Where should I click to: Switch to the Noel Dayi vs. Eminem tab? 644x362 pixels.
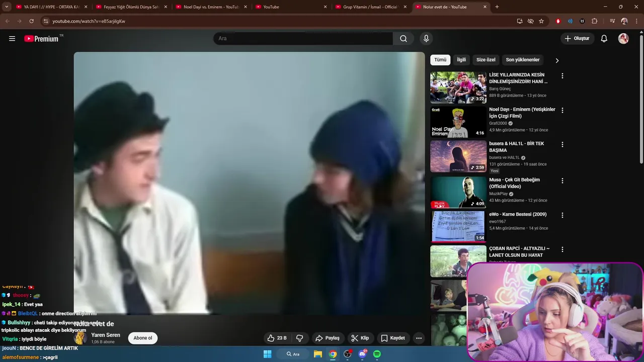point(211,7)
